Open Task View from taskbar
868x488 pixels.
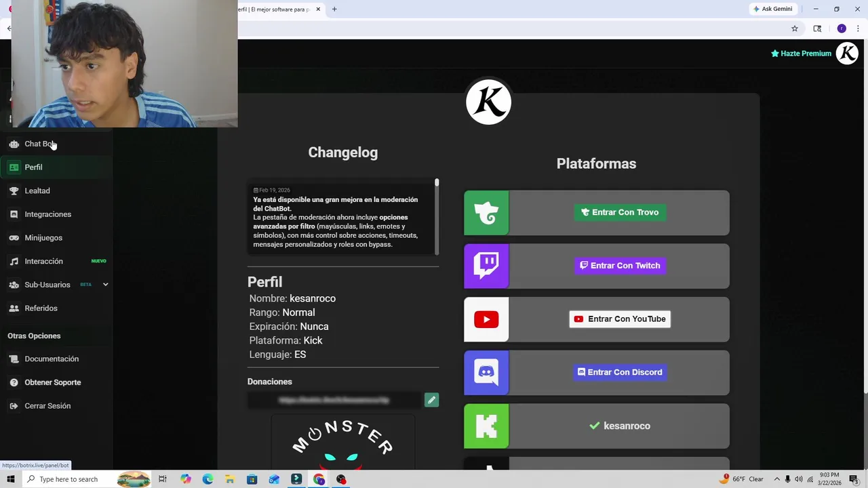coord(163,479)
